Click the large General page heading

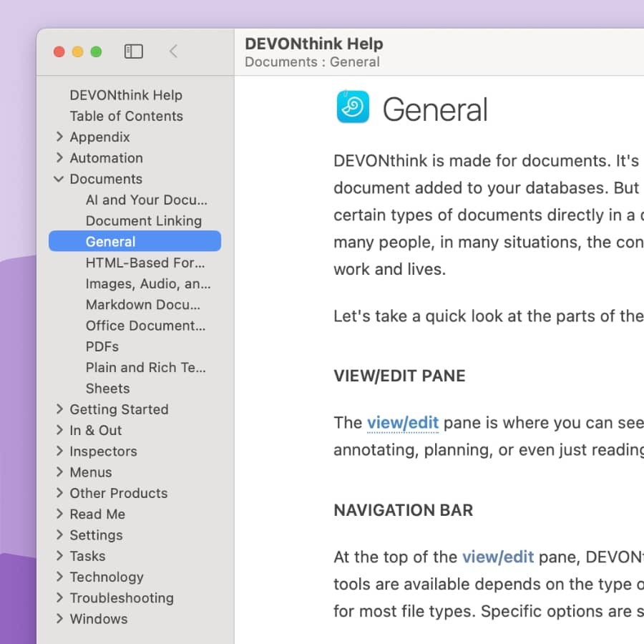click(435, 109)
